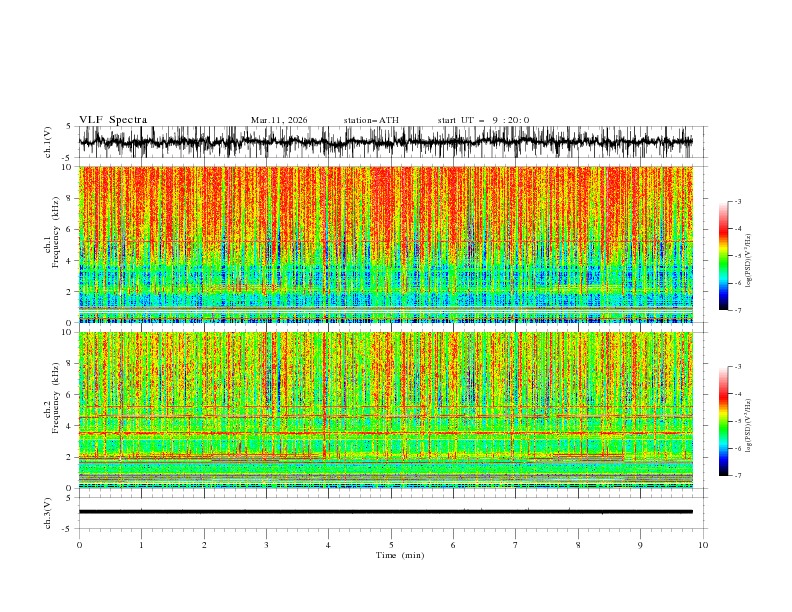792x612 pixels.
Task: Click the log(PSD) label beside ch.2 colorbar
Action: (x=748, y=426)
